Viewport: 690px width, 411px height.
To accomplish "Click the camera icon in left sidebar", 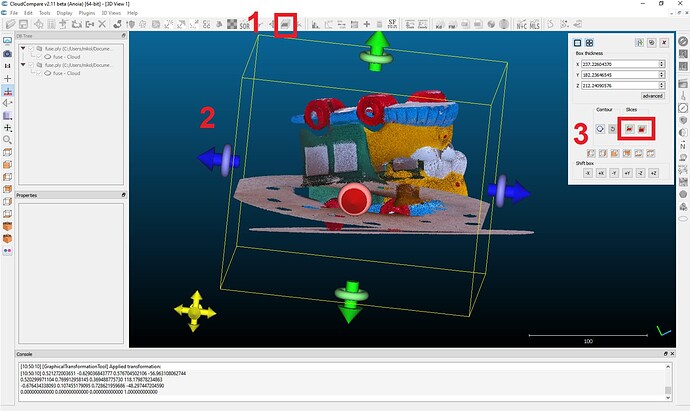I will [7, 54].
